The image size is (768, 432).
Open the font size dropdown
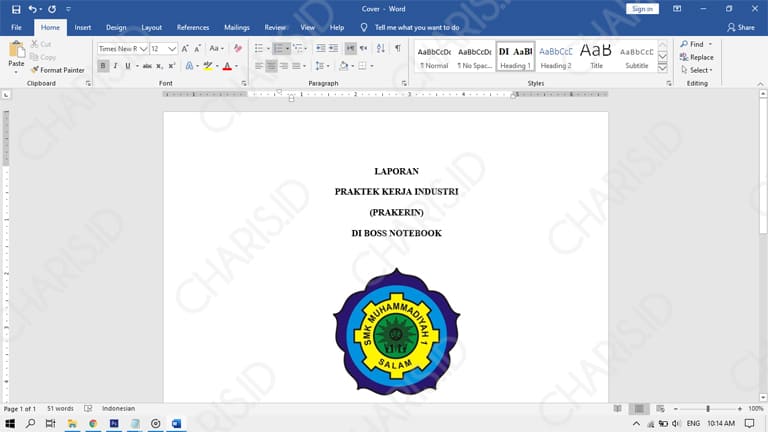point(172,48)
